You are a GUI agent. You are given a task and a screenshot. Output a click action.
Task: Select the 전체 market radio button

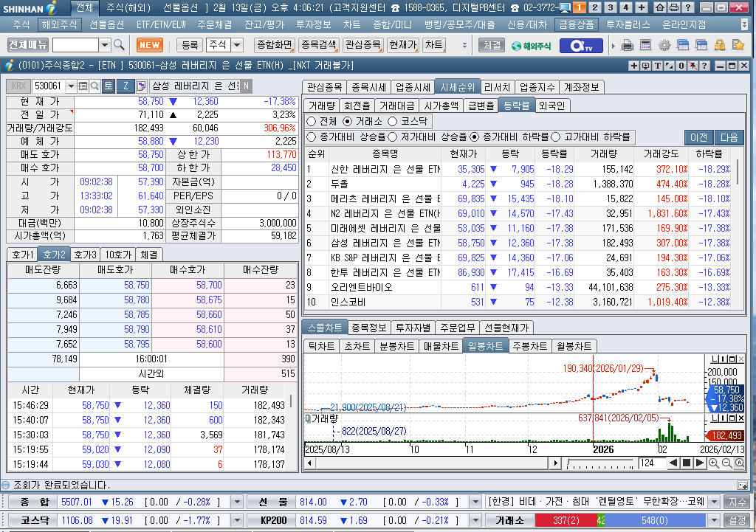coord(312,122)
